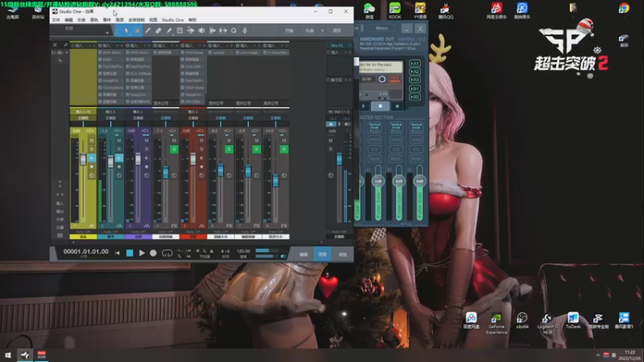Stop the Voicemeeter cassette recorder
The width and height of the screenshot is (644, 362).
coord(380,106)
